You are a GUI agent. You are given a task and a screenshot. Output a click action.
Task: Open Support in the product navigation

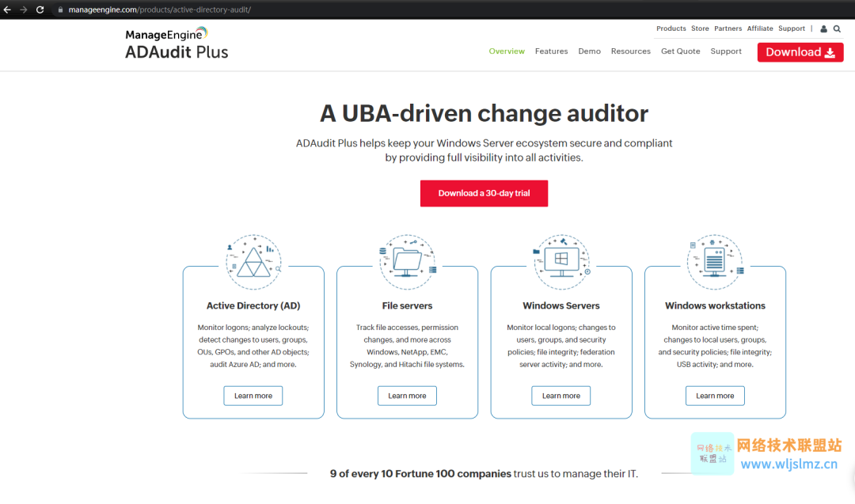click(726, 51)
